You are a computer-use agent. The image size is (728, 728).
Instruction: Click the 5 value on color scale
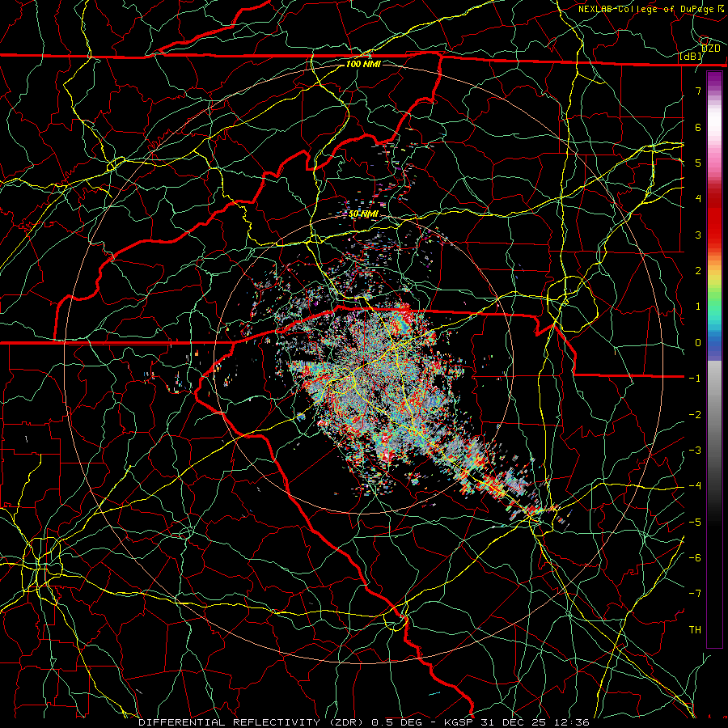698,163
